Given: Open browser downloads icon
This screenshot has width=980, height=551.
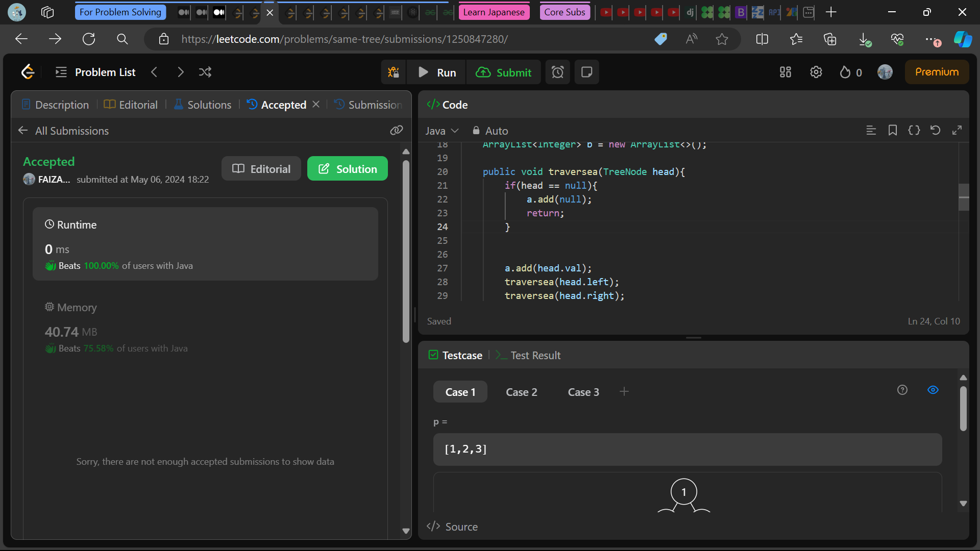Looking at the screenshot, I should [x=864, y=39].
